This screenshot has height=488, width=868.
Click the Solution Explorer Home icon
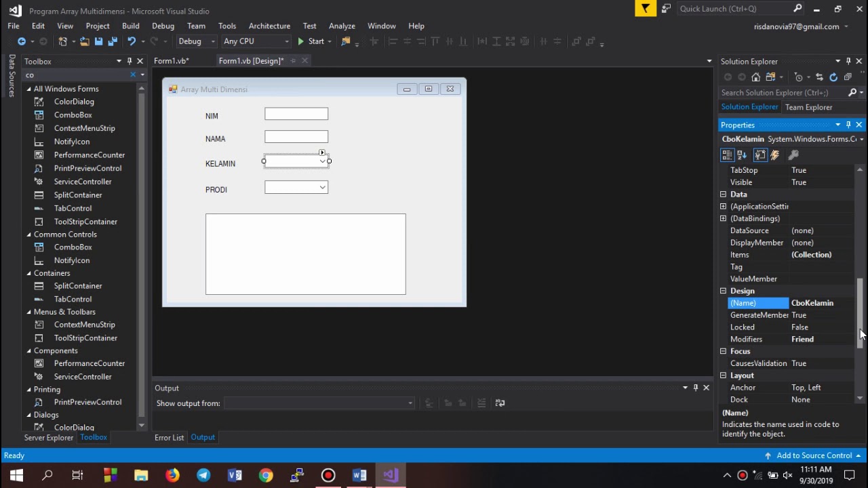coord(755,77)
